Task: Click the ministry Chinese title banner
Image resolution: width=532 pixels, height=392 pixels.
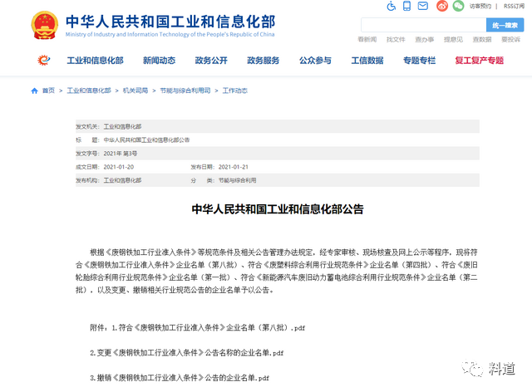Action: (x=170, y=22)
